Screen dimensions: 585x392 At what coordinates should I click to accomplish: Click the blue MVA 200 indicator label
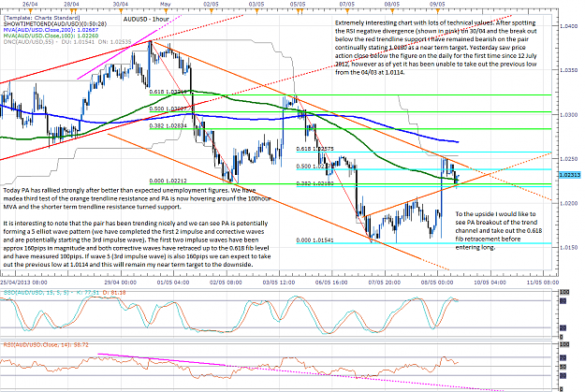point(51,29)
